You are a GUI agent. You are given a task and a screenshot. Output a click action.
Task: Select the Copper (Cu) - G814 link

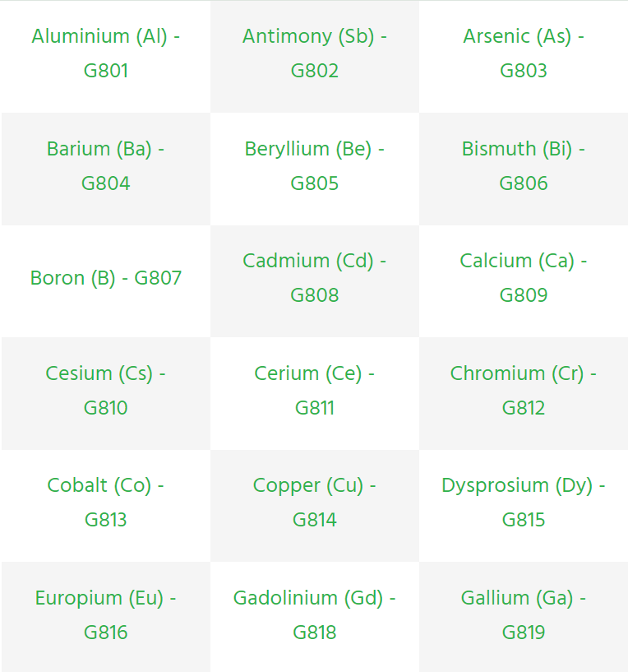pos(315,503)
